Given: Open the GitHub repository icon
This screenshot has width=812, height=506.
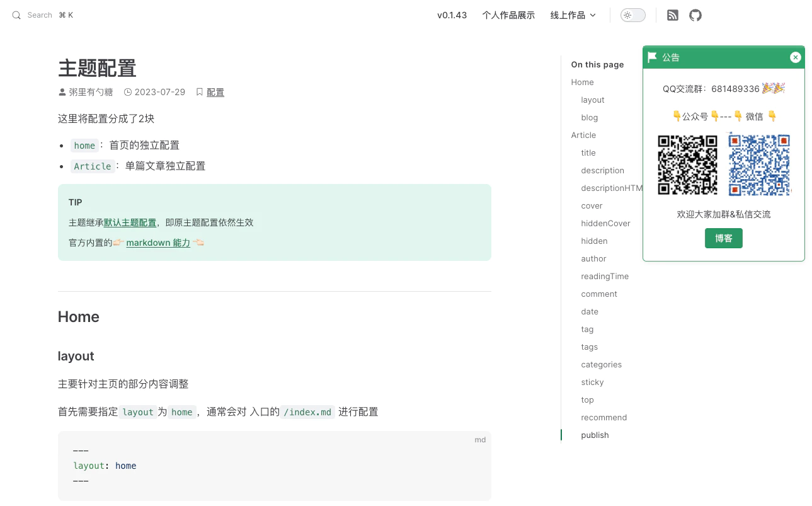Looking at the screenshot, I should coord(695,15).
